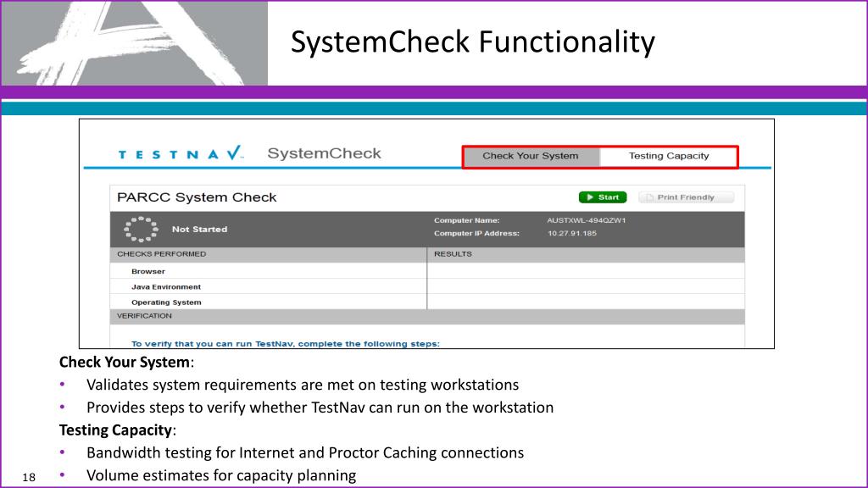The width and height of the screenshot is (868, 488).
Task: Click the IP address 10.27.91.185
Action: pyautogui.click(x=572, y=234)
